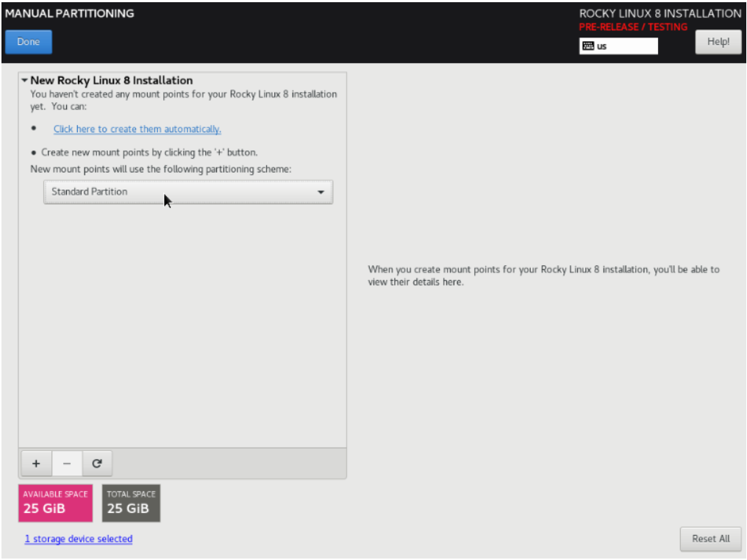Click the 'Create new mount points' instruction text
This screenshot has width=747, height=560.
pos(149,152)
